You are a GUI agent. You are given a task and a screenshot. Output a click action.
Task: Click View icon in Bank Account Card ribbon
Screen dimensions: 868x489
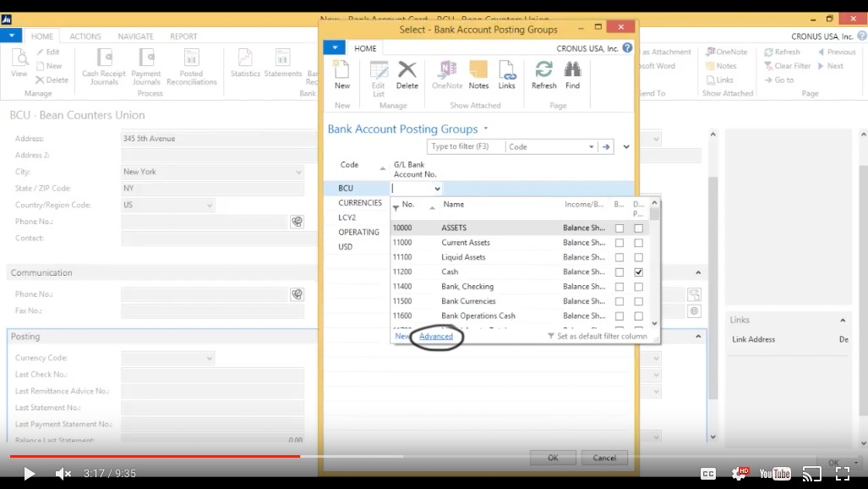click(19, 63)
